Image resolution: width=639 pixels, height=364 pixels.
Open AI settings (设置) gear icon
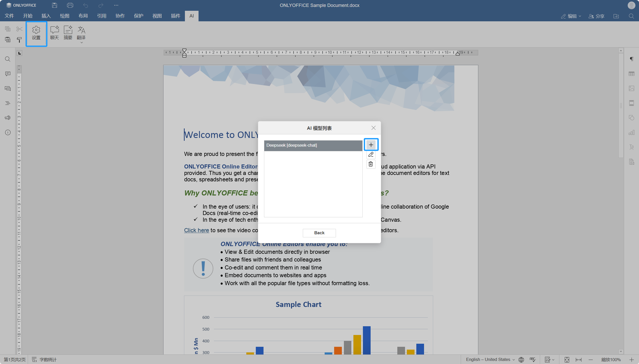coord(36,33)
